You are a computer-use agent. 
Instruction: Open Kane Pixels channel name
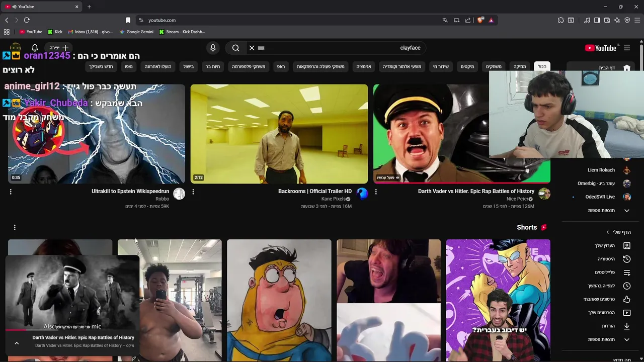(334, 199)
